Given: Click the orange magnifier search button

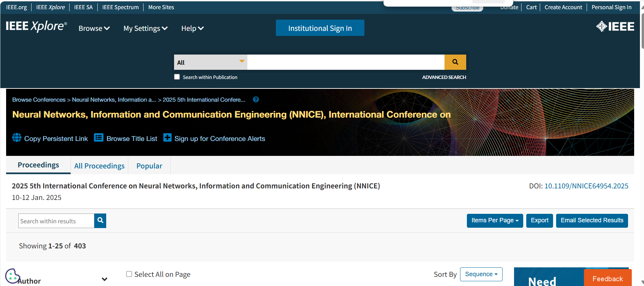Looking at the screenshot, I should click(455, 62).
